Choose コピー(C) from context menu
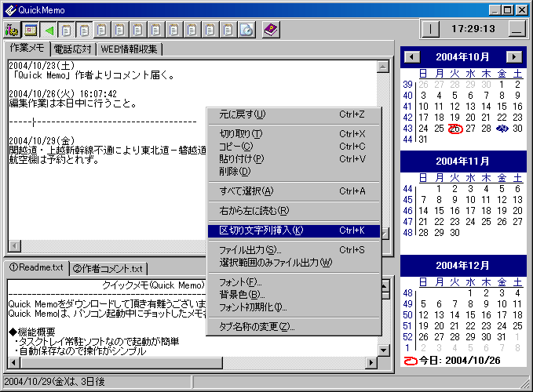This screenshot has height=392, width=533. pos(294,147)
